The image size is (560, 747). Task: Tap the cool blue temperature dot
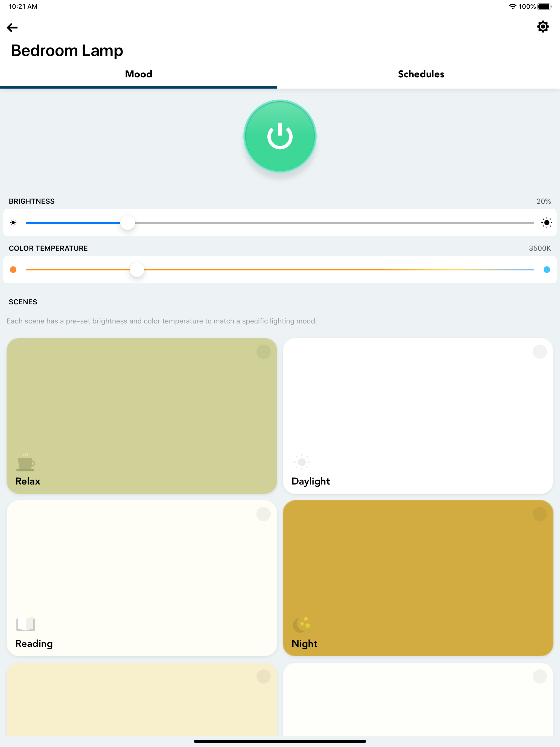tap(547, 270)
